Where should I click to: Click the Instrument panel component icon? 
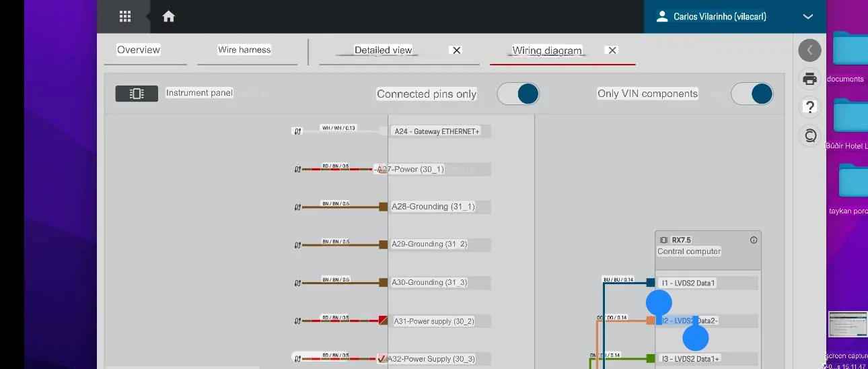click(x=137, y=94)
